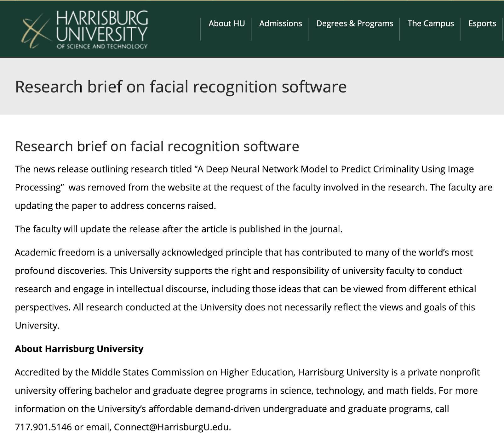Open the About HU menu
This screenshot has height=444, width=504.
point(226,24)
